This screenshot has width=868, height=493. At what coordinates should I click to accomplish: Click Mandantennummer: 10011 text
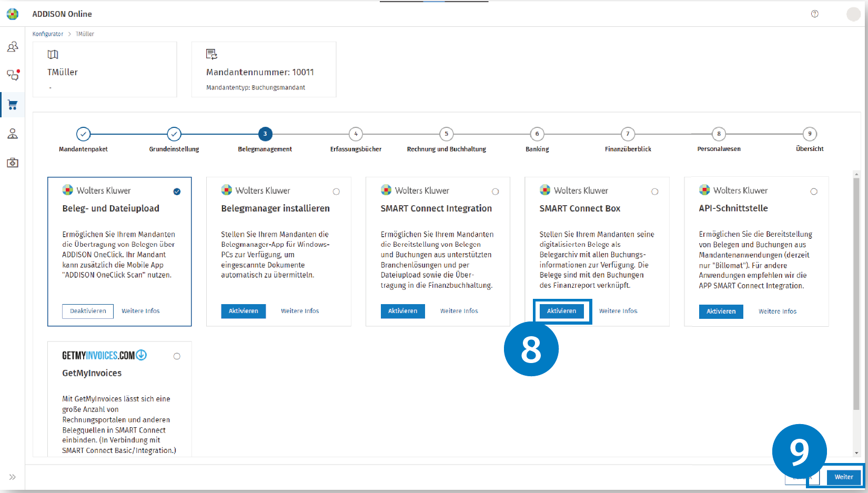pos(260,72)
